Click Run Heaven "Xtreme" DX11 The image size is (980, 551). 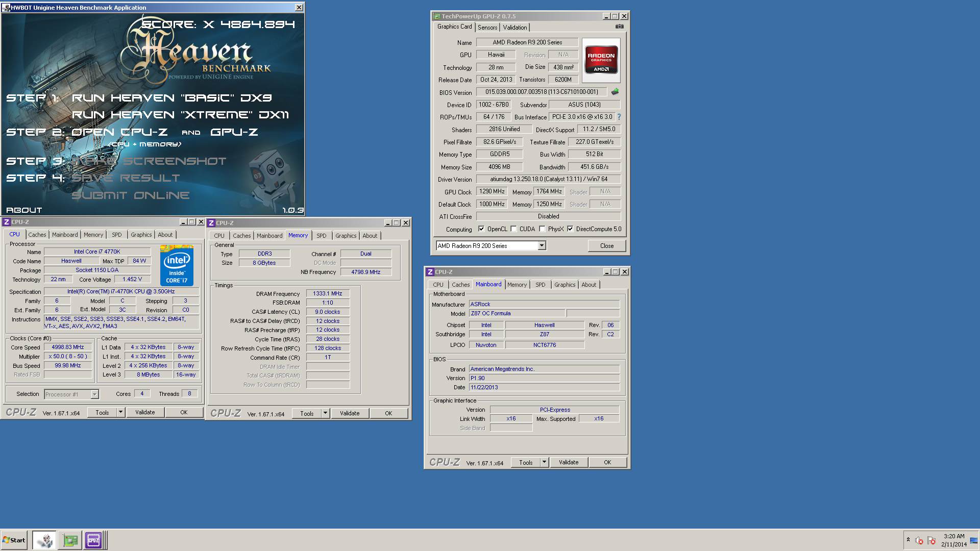[180, 115]
